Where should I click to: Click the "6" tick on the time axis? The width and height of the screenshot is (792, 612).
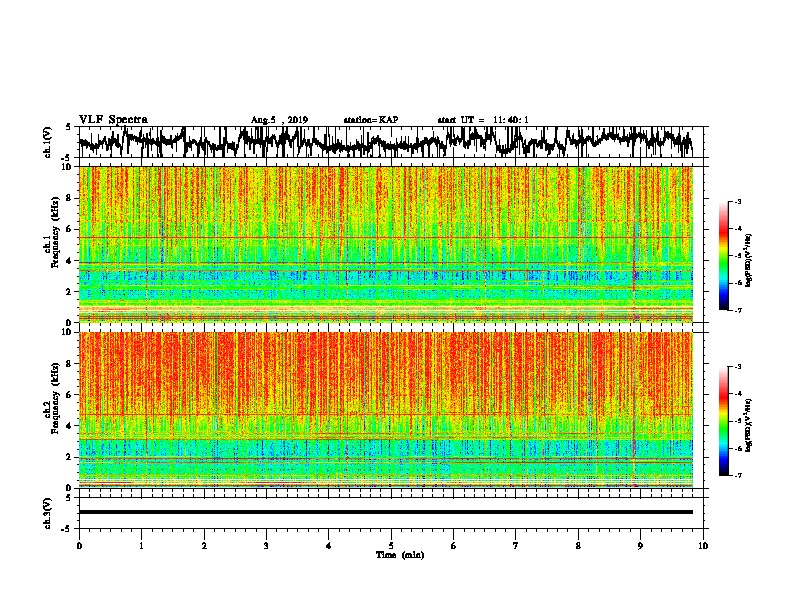pos(454,546)
